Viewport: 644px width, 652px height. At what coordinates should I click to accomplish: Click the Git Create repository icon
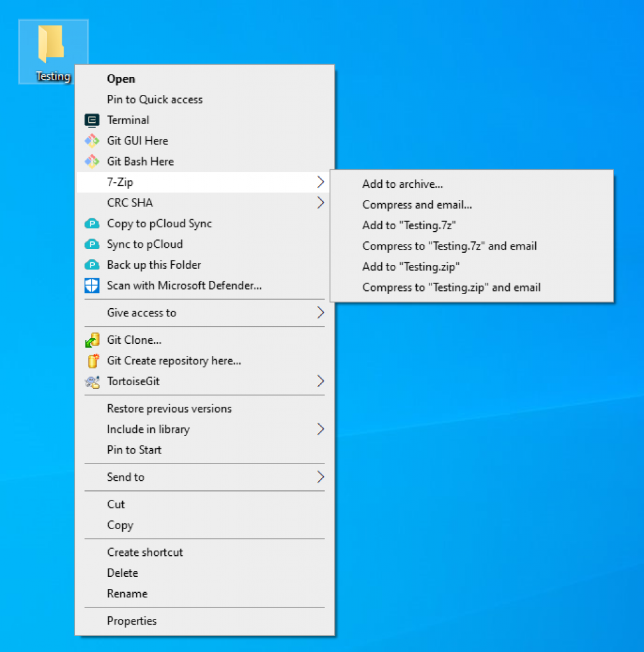pos(93,361)
